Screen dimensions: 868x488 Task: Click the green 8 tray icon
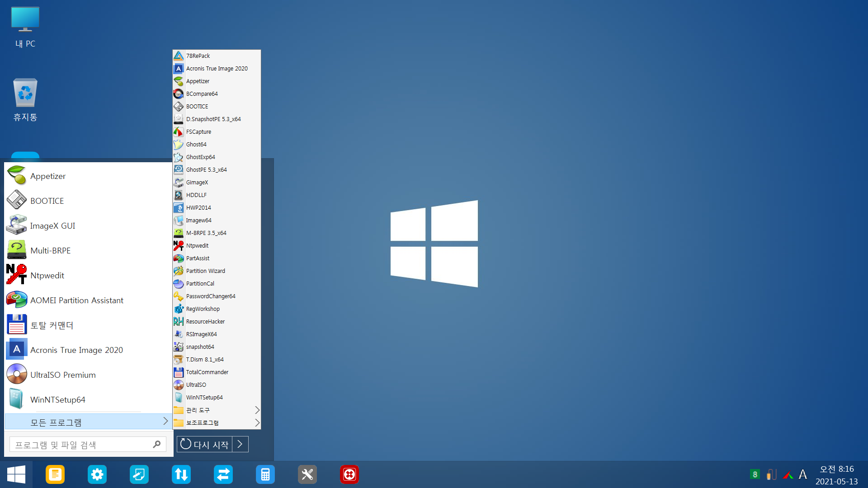[x=755, y=474]
